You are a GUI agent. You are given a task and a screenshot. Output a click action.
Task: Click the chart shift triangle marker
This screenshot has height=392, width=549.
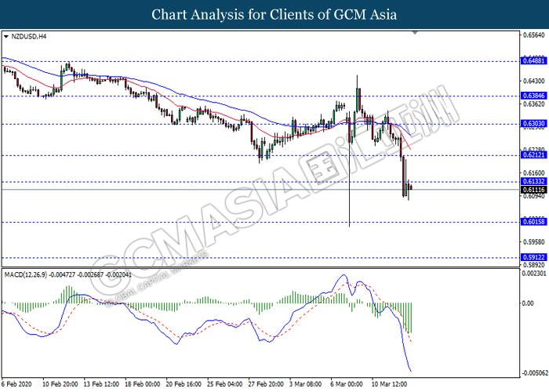tap(415, 33)
